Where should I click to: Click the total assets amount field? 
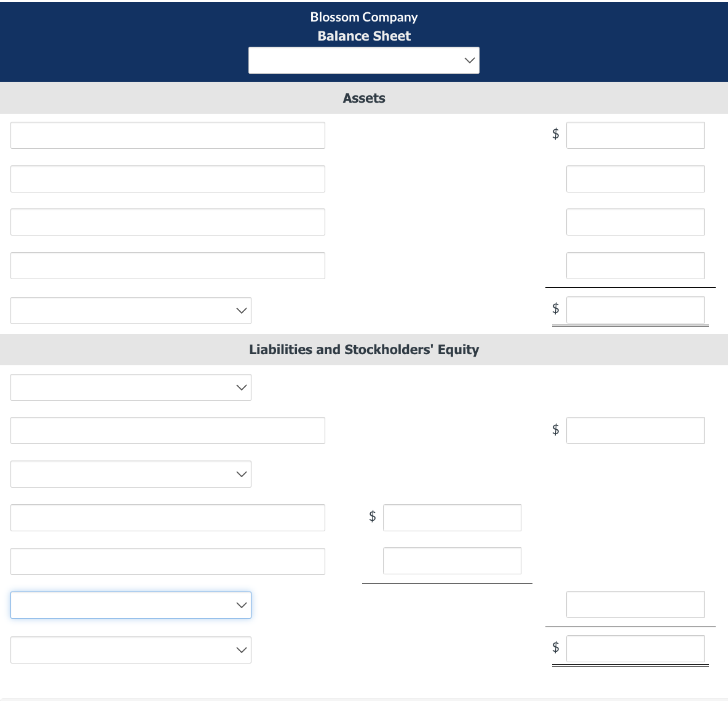635,310
